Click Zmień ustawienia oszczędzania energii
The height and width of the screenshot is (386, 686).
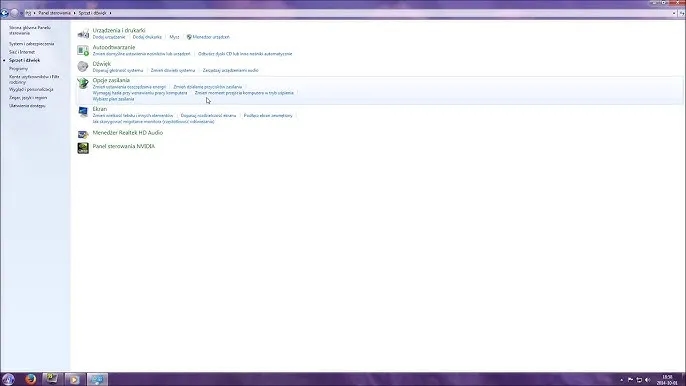click(129, 87)
